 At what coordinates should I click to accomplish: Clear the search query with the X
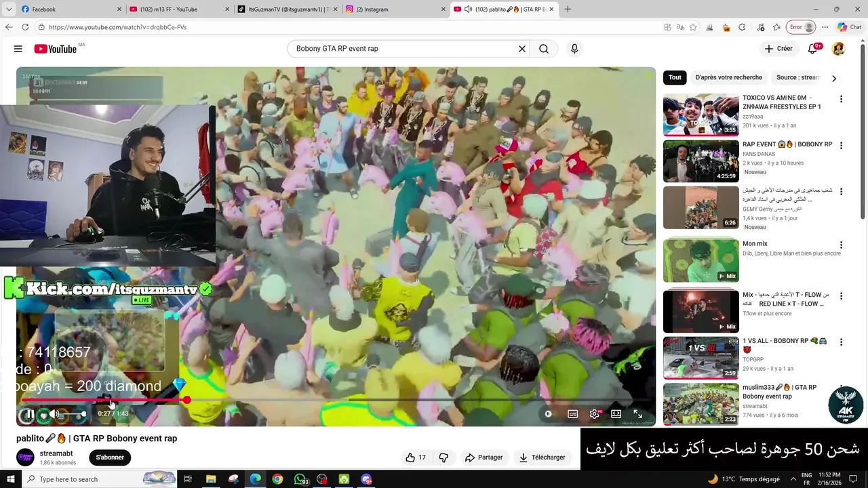coord(522,49)
